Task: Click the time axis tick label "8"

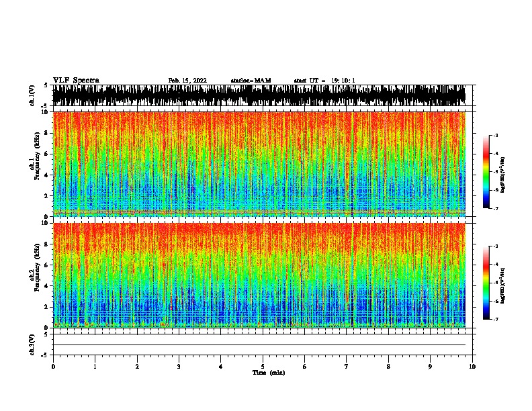Action: click(388, 367)
